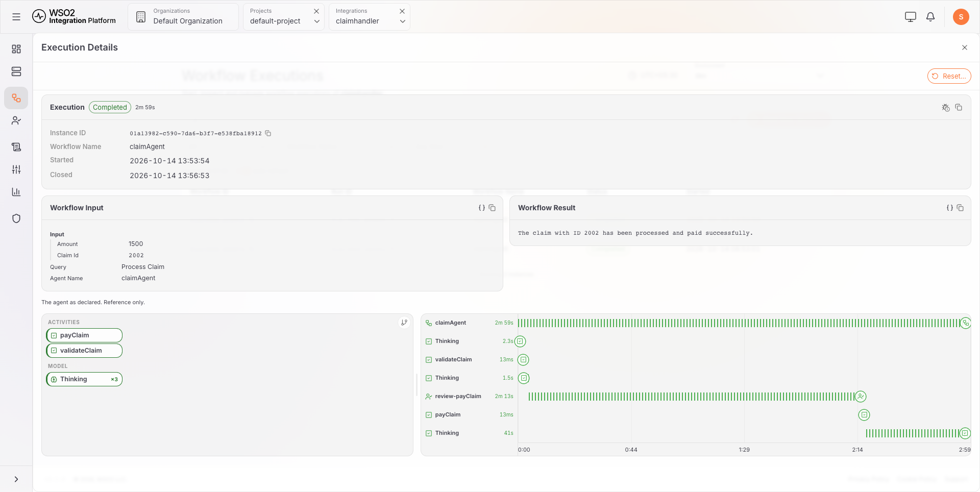Screen dimensions: 980x492
Task: Open the user-check sidebar icon
Action: pyautogui.click(x=16, y=120)
